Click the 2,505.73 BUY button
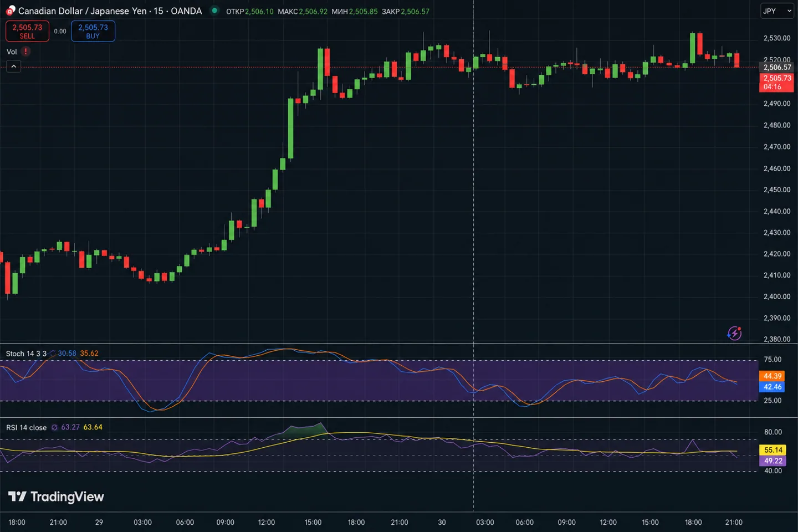This screenshot has height=532, width=798. click(x=93, y=31)
